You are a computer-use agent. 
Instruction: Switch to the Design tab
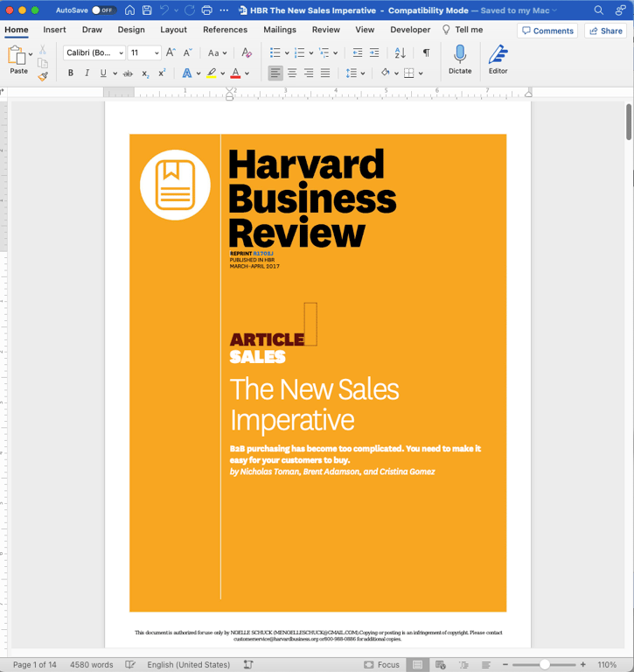131,30
